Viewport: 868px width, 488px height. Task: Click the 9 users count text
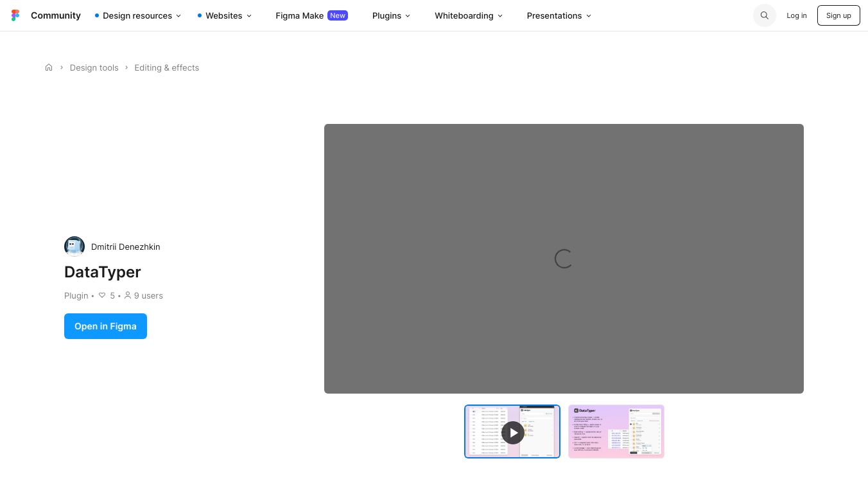click(148, 295)
